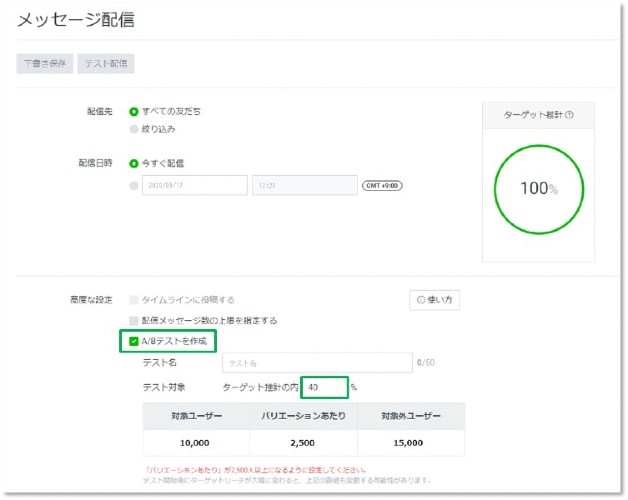Uncheck the A/Bテストを作成 checkbox
628x500 pixels.
[134, 342]
